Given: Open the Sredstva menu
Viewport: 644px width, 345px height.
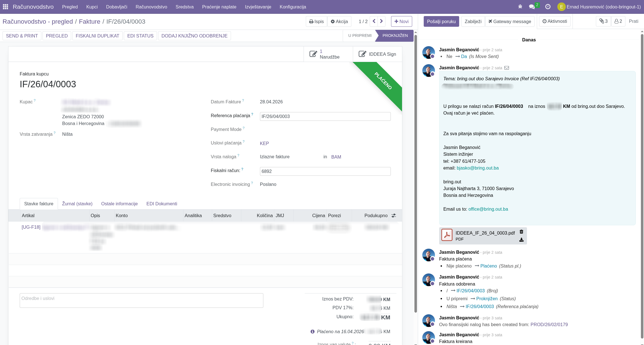Looking at the screenshot, I should 185,7.
